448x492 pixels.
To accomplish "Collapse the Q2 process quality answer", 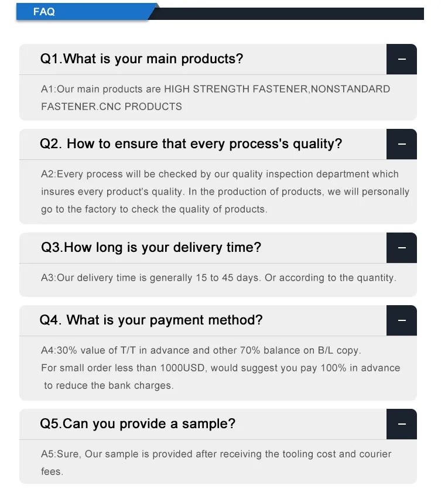I will [x=402, y=144].
